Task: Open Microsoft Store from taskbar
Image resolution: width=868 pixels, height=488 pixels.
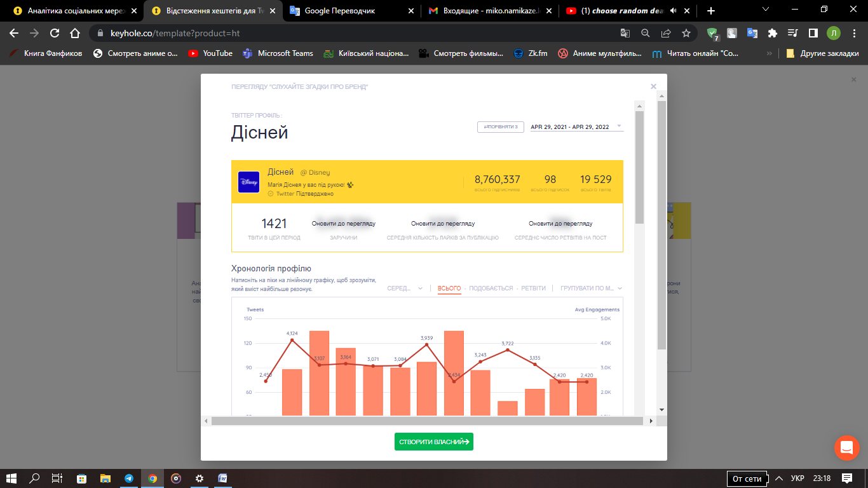Action: pos(82,478)
